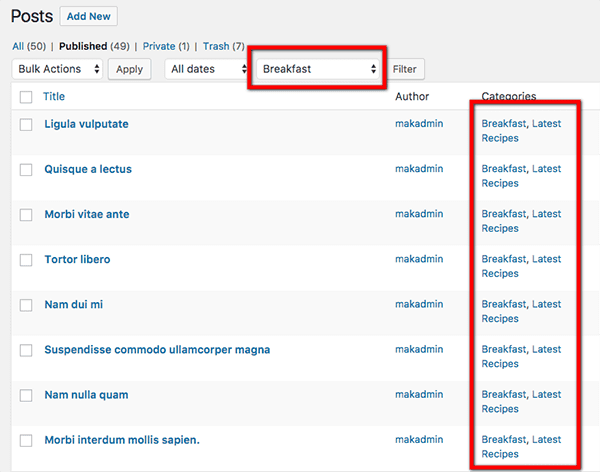This screenshot has width=600, height=472.
Task: Click the Add New post button
Action: [88, 16]
